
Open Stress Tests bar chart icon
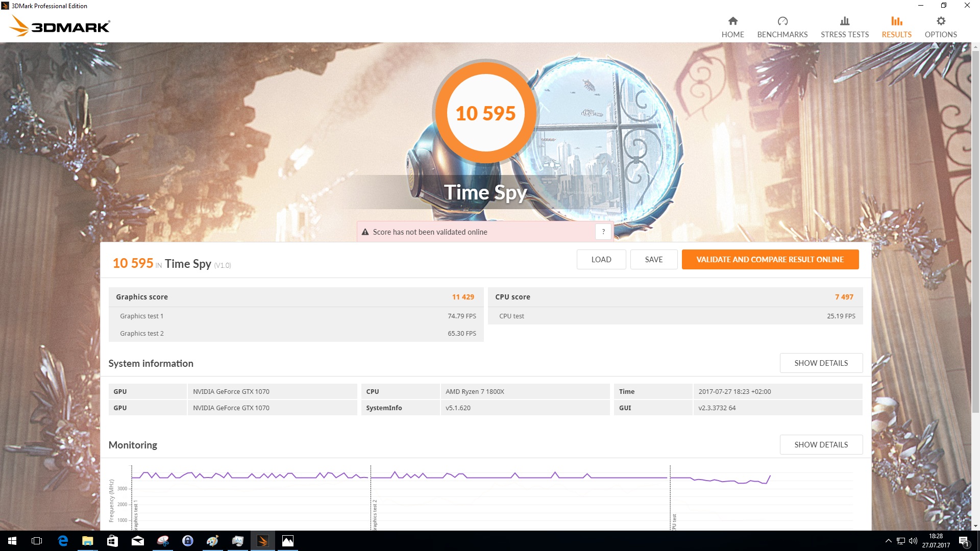pyautogui.click(x=844, y=21)
